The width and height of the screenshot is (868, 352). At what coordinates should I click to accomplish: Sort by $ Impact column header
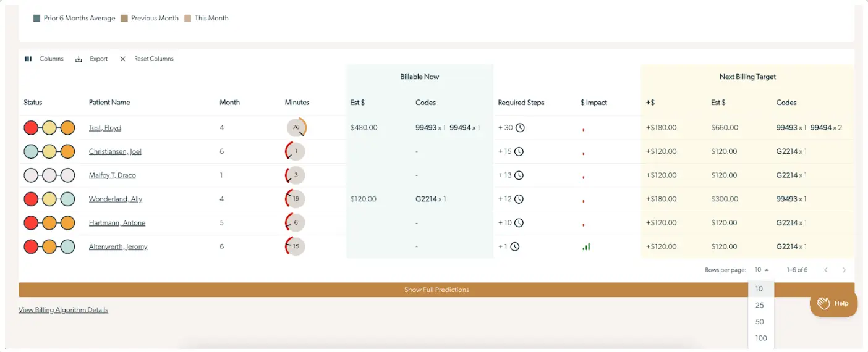point(594,103)
